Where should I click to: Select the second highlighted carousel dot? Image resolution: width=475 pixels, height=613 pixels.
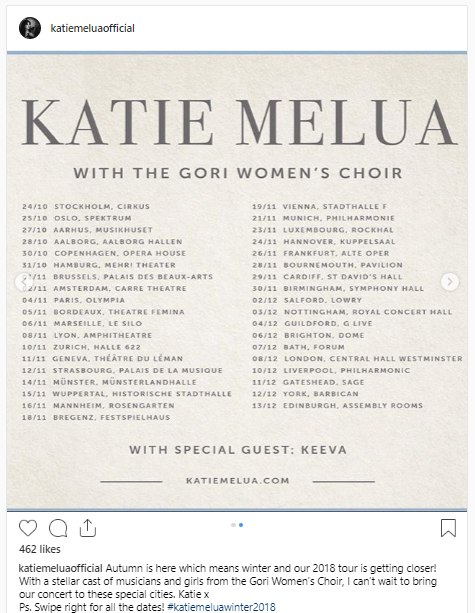click(x=241, y=525)
